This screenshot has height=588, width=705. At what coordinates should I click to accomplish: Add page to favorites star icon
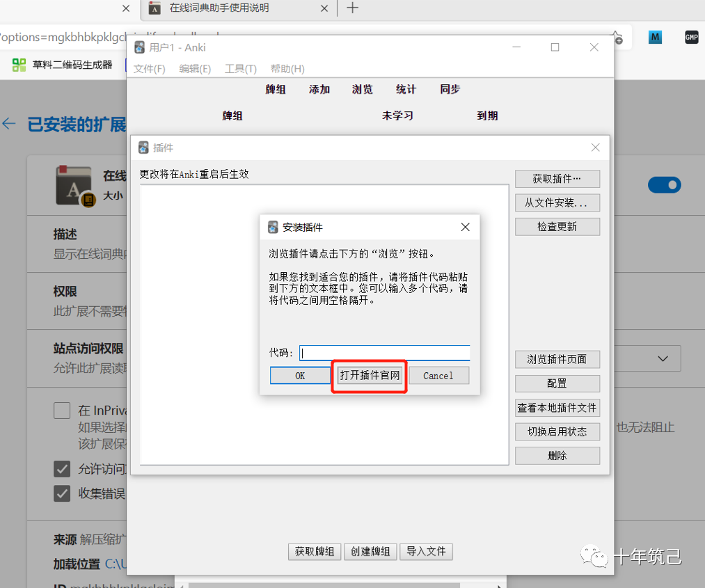pyautogui.click(x=617, y=38)
